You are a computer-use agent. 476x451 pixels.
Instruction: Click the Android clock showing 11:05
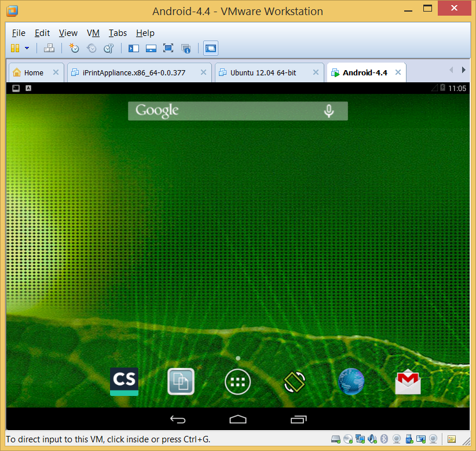point(457,89)
